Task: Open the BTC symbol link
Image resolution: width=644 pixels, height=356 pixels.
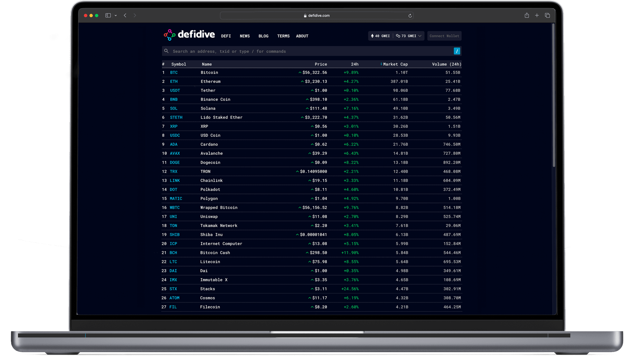Action: coord(174,72)
